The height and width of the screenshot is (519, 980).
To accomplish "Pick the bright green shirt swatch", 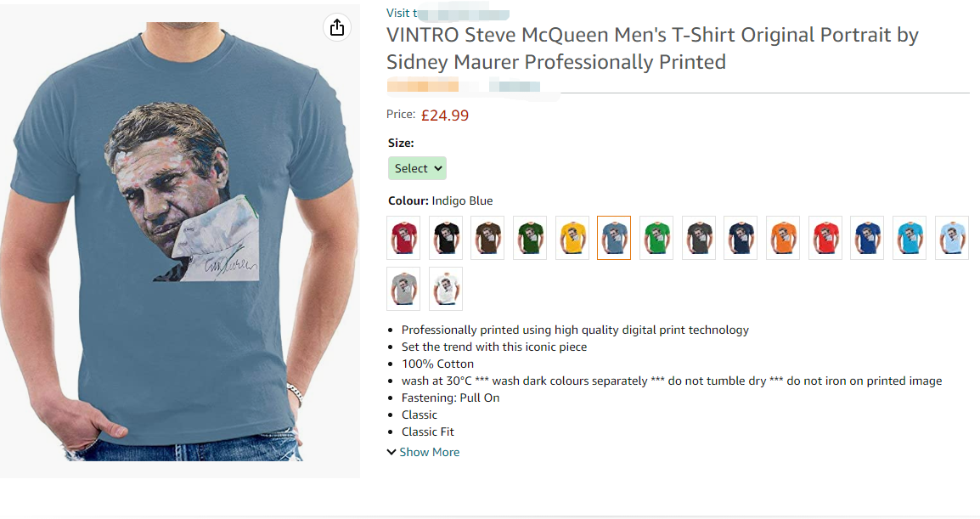I will [x=656, y=238].
